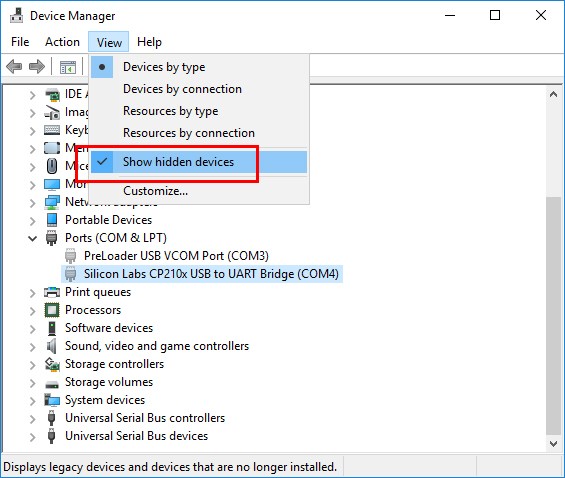Click the Silicon Labs CP210x port icon
Viewport: 565px width, 478px height.
[x=71, y=274]
